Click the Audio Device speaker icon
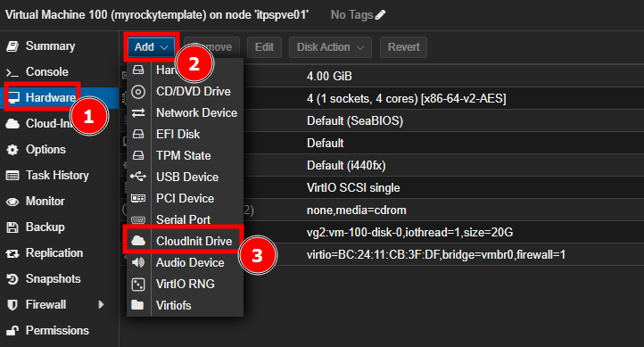The width and height of the screenshot is (644, 347). pos(138,262)
